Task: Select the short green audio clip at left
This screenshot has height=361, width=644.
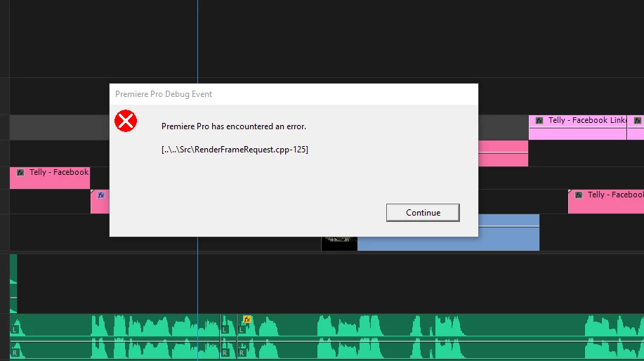Action: (13, 283)
